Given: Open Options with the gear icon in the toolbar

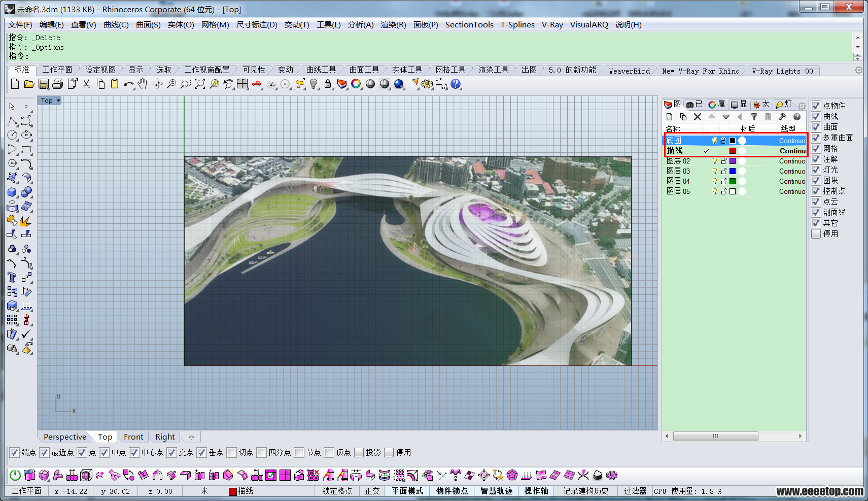Looking at the screenshot, I should coord(427,84).
